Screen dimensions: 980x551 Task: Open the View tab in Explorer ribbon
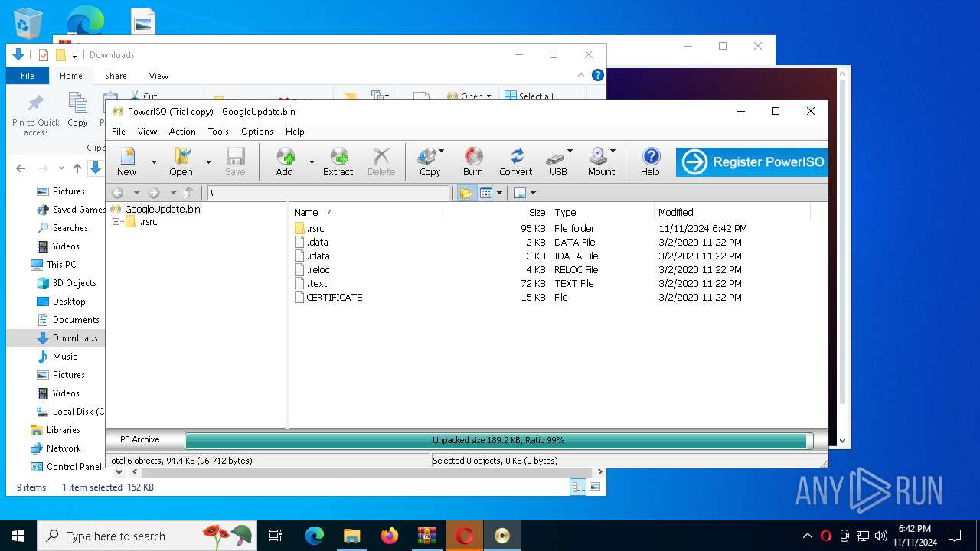tap(158, 76)
